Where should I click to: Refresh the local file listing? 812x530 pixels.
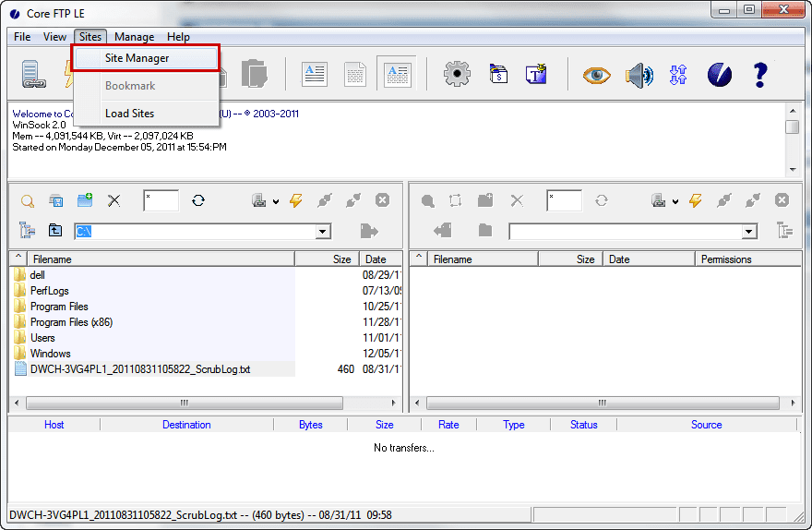[x=198, y=200]
